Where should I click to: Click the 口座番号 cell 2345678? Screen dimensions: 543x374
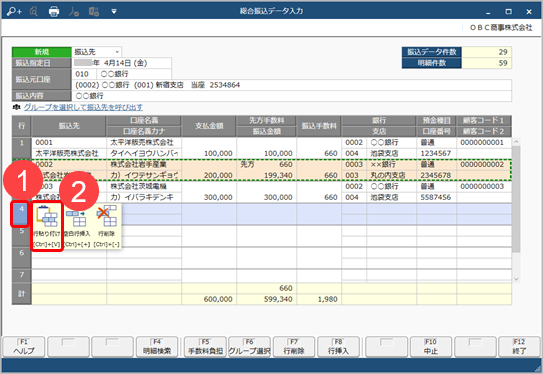click(x=436, y=175)
